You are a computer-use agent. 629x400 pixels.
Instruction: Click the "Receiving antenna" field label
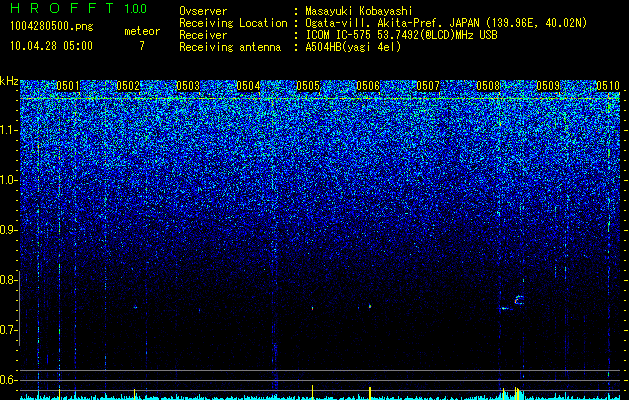[x=230, y=47]
